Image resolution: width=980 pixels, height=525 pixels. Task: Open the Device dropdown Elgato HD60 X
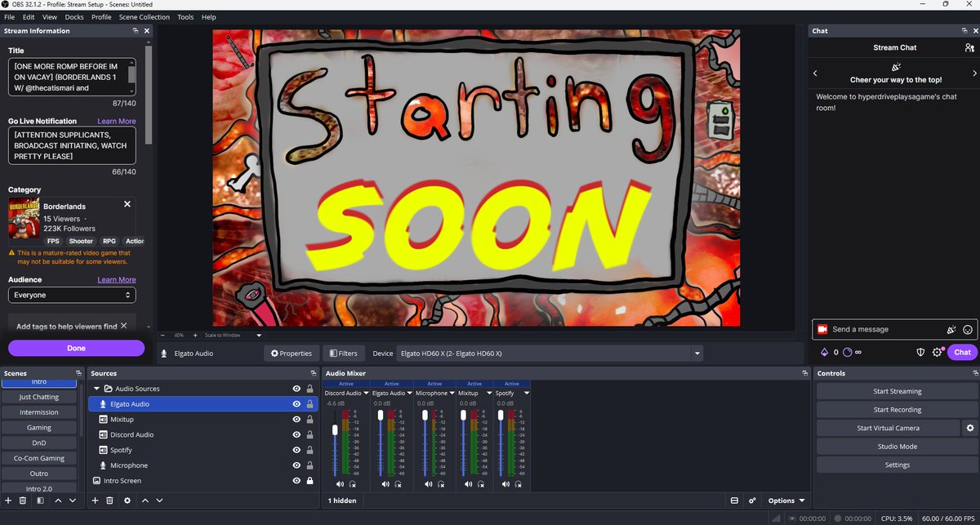point(550,354)
